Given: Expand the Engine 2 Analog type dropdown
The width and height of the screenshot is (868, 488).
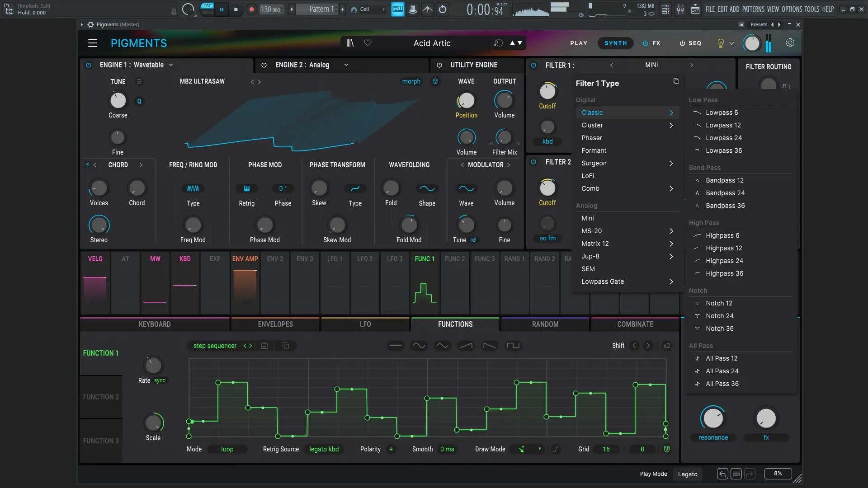Looking at the screenshot, I should point(346,65).
